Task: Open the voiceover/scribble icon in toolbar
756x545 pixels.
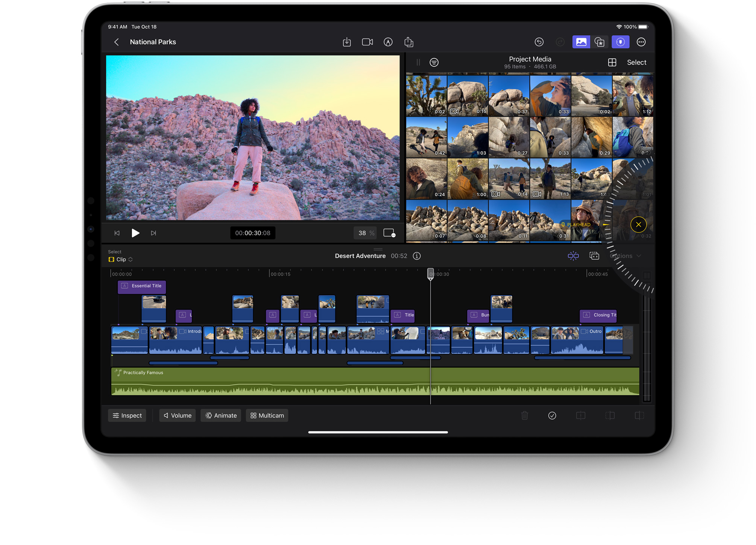Action: 388,42
